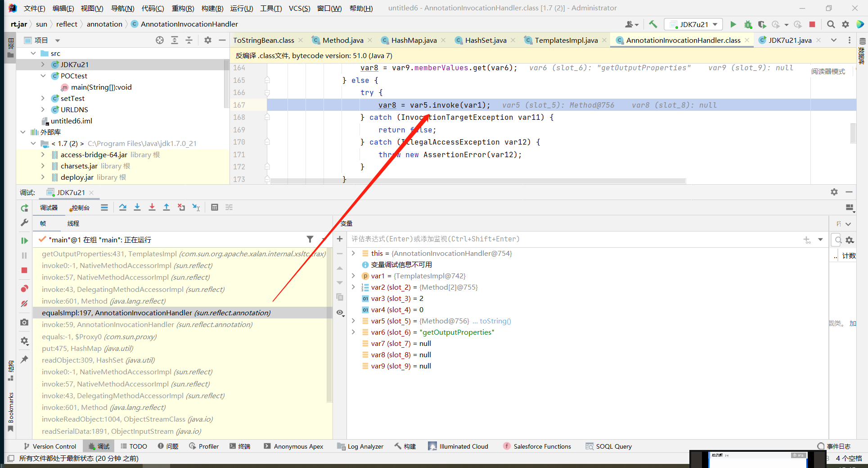Open project view selector dropdown 项目
The image size is (868, 468).
[42, 40]
